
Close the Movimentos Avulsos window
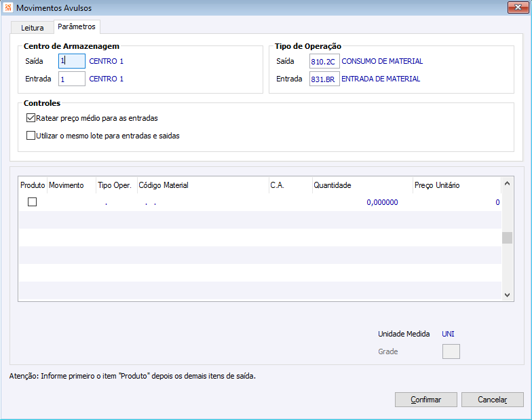pyautogui.click(x=518, y=7)
